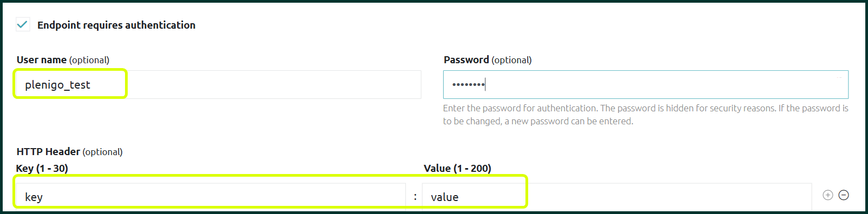The image size is (868, 214).
Task: Click the Password (optional) label
Action: tap(488, 60)
